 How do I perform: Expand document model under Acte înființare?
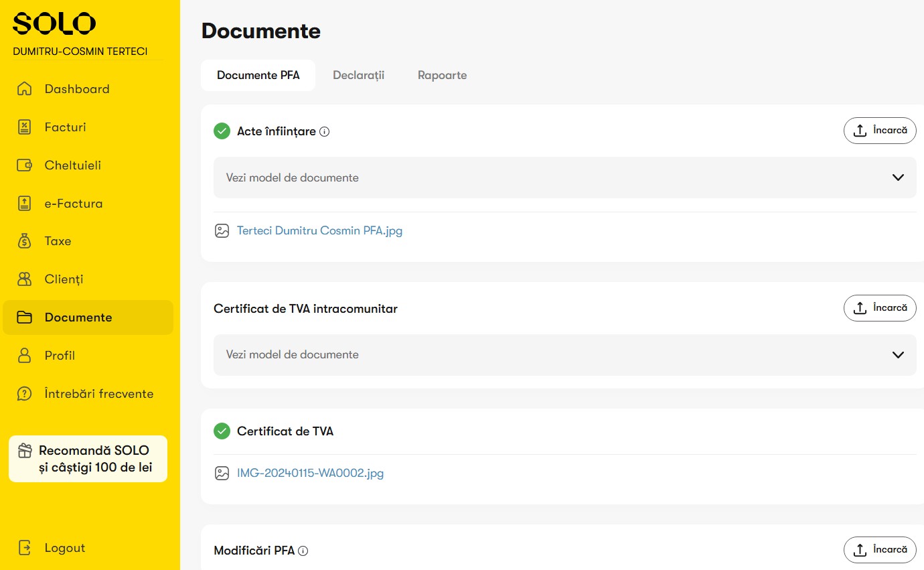[x=564, y=177]
